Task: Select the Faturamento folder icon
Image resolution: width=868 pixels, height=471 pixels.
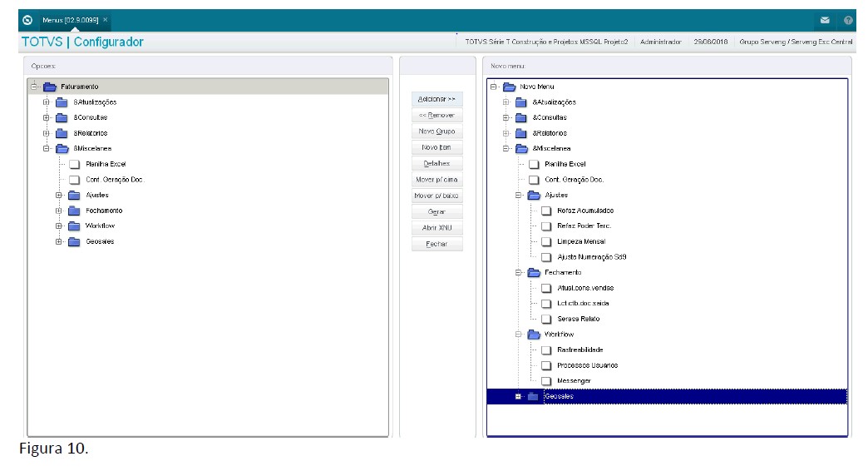Action: pos(50,87)
